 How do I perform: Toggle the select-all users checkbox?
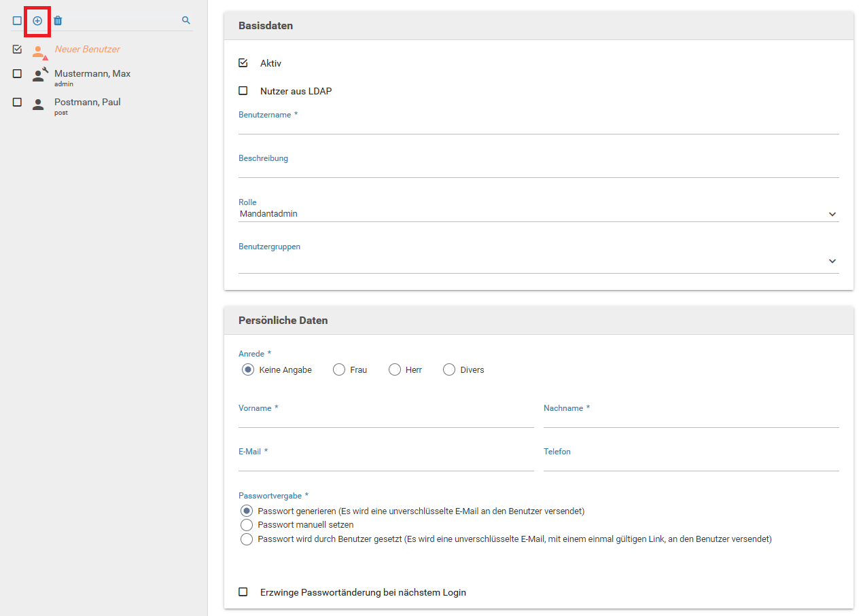(17, 21)
